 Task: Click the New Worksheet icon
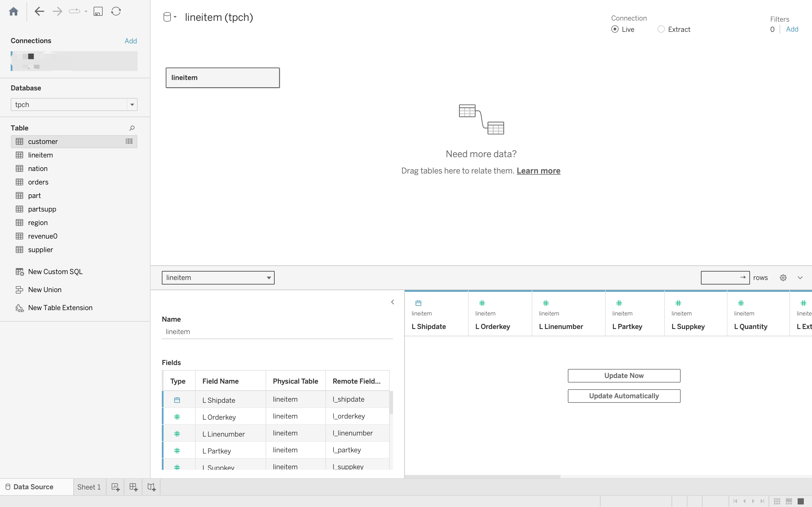coord(115,487)
